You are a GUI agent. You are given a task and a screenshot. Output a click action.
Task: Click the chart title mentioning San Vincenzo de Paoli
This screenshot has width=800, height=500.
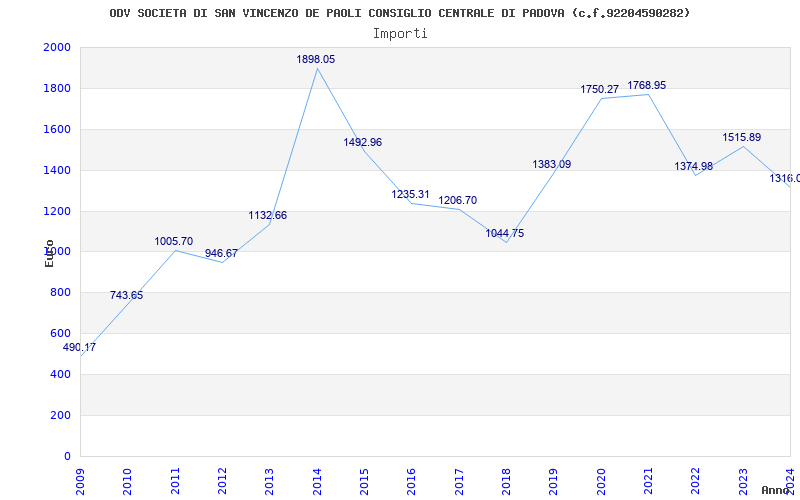click(x=399, y=13)
